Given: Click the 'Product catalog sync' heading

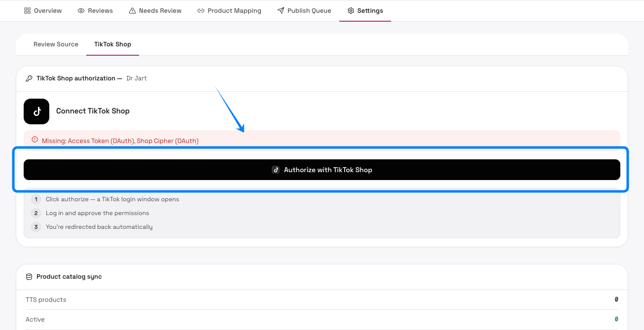Looking at the screenshot, I should 69,277.
